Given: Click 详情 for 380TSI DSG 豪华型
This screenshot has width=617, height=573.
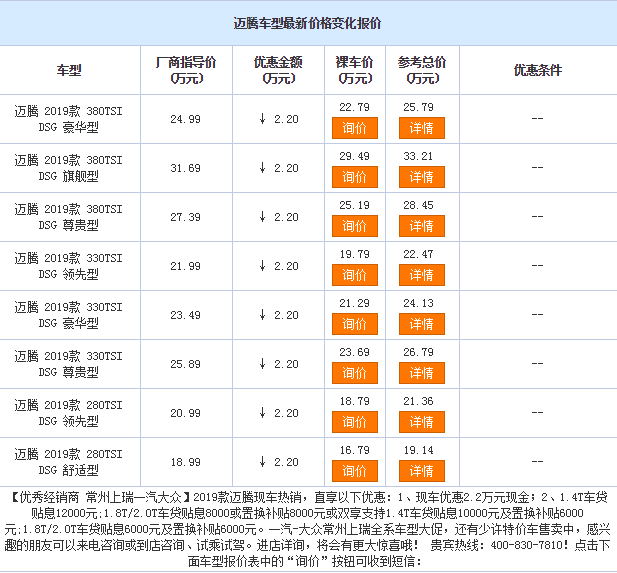Looking at the screenshot, I should point(421,128).
